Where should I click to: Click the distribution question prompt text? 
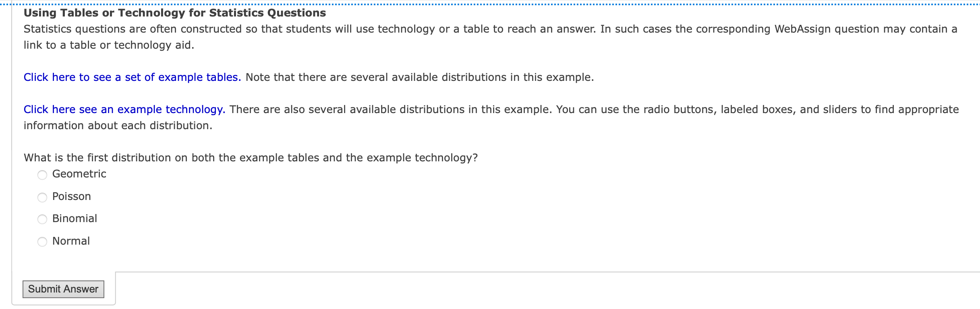(x=251, y=157)
